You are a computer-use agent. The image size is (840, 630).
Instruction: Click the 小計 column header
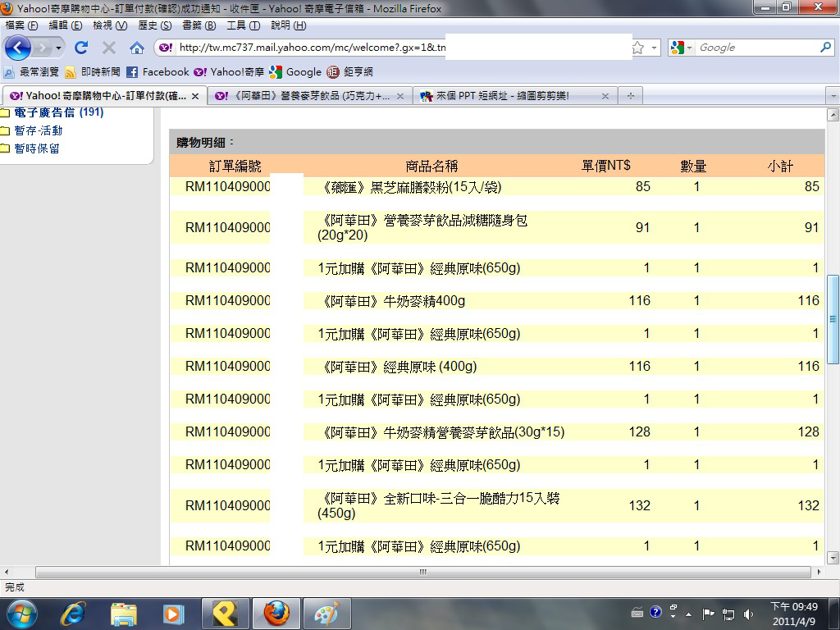(x=780, y=166)
